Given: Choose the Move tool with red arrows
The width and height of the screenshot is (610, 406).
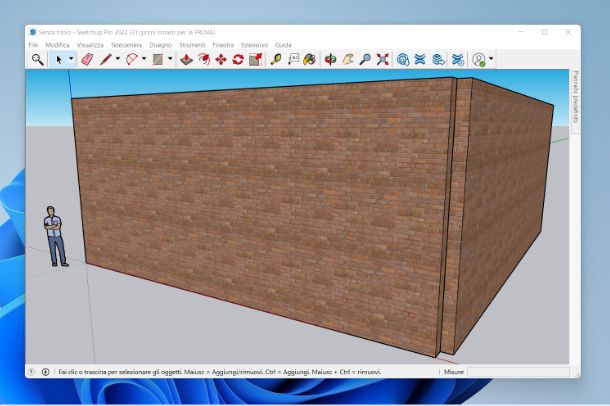Looking at the screenshot, I should coord(221,60).
